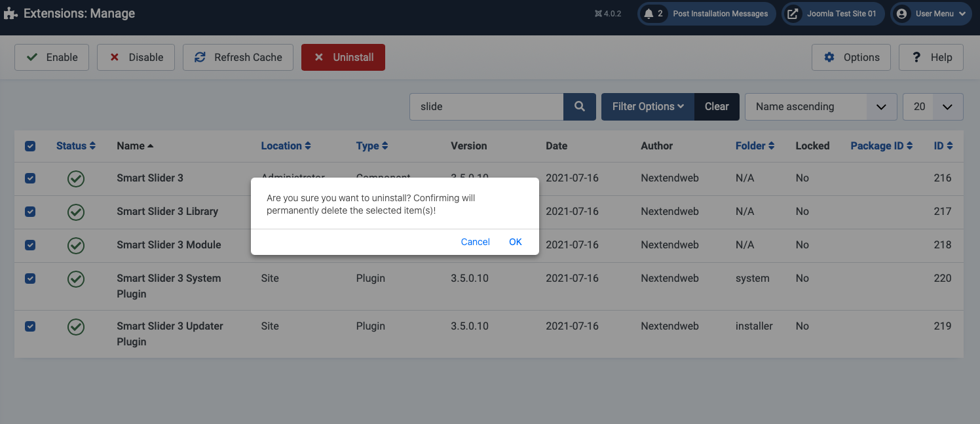Sort by Status column
The image size is (980, 424).
[x=76, y=145]
